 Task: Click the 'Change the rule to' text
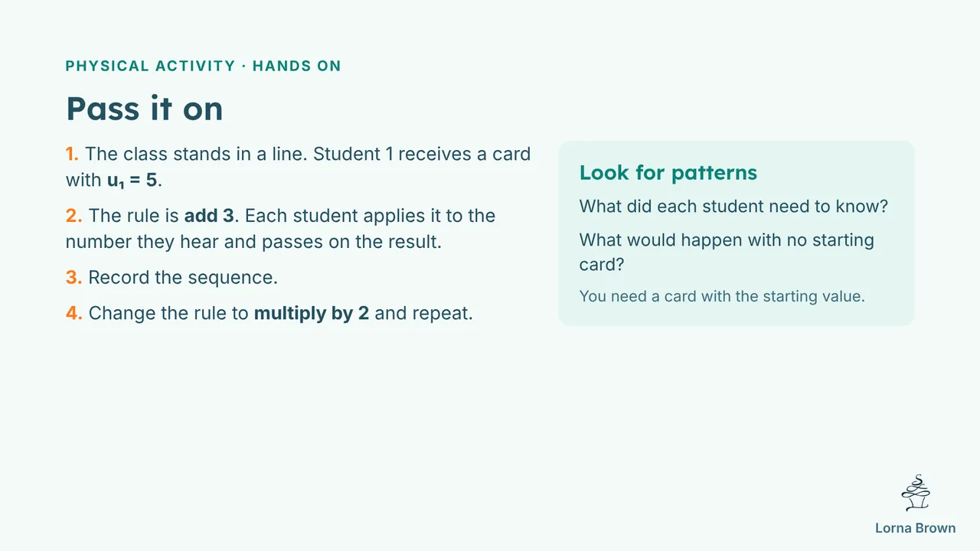click(x=168, y=313)
